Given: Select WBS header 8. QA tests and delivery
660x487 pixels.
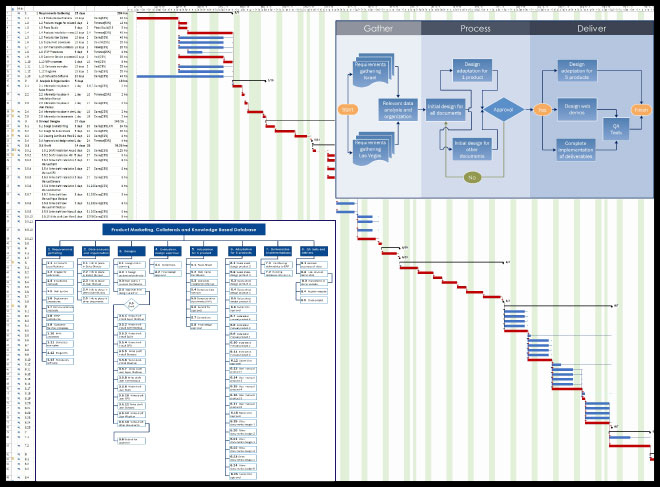Looking at the screenshot, I should point(314,251).
